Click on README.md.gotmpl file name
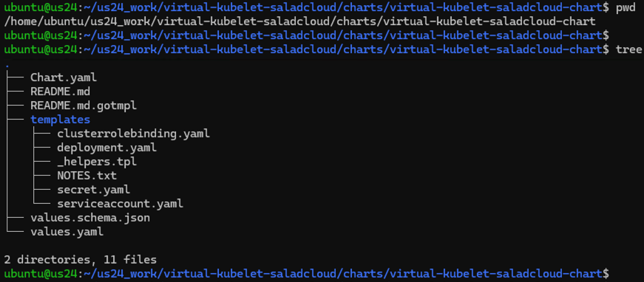The width and height of the screenshot is (644, 282). tap(84, 106)
